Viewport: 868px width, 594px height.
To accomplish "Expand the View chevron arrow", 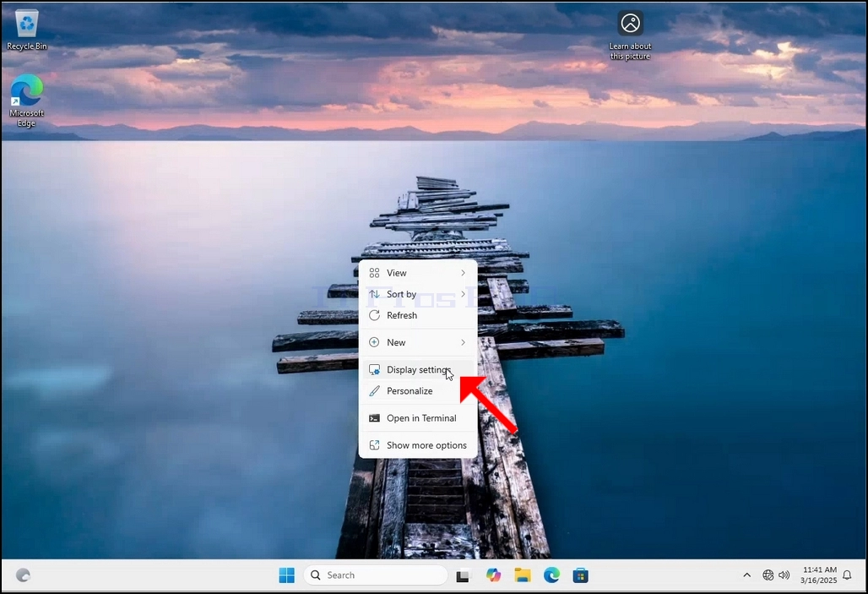I will (x=463, y=273).
